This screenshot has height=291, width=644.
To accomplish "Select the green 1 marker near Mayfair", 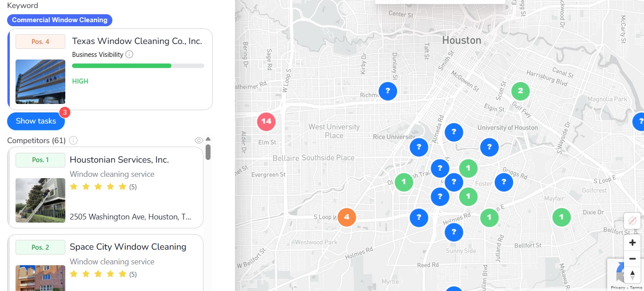I will pos(561,217).
